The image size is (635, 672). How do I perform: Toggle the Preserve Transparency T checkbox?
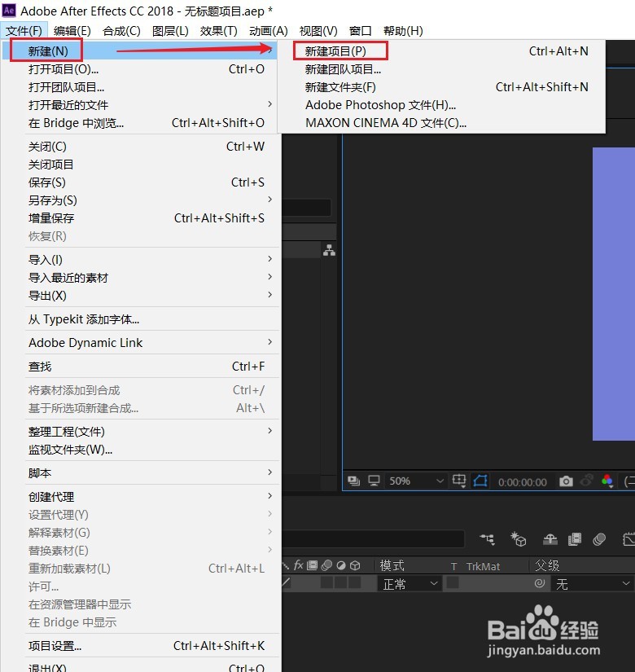point(453,582)
